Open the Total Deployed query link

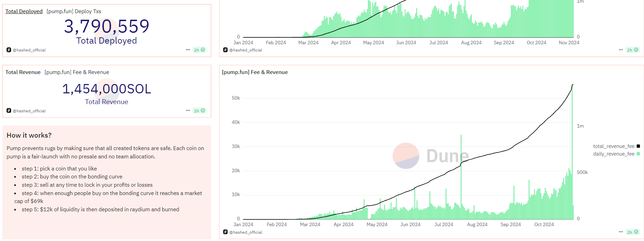(x=24, y=11)
